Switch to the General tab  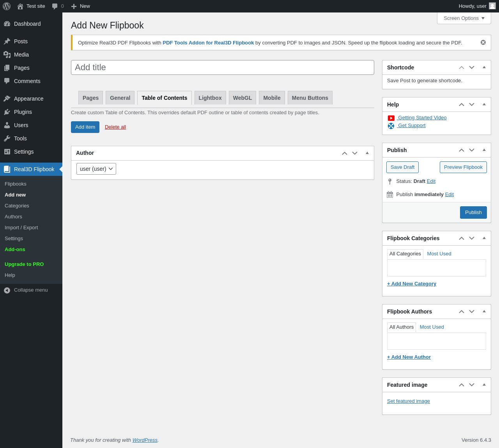tap(120, 98)
